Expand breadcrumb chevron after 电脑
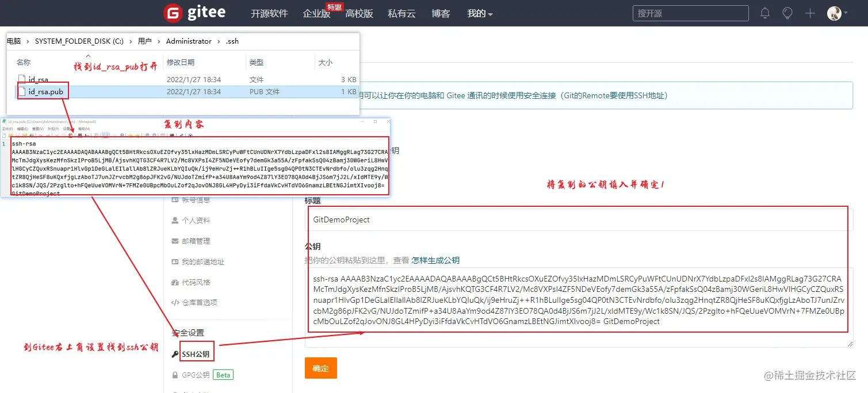The width and height of the screenshot is (868, 393). pos(28,41)
